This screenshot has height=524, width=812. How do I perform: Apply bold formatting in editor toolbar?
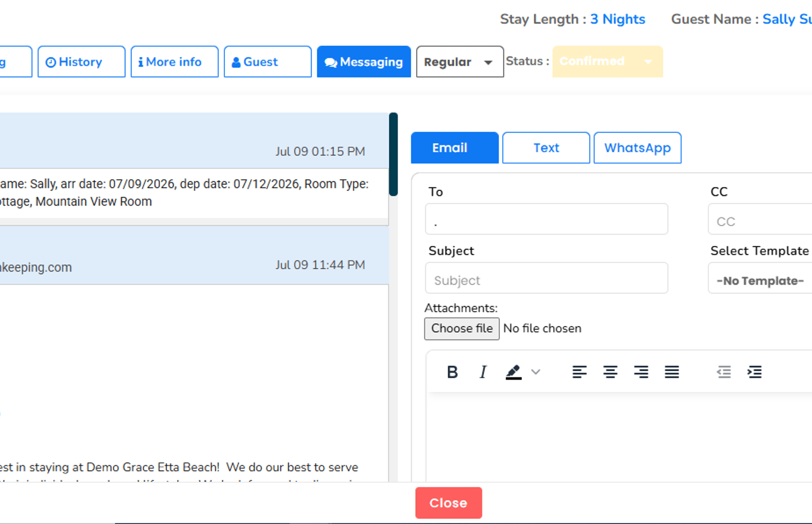[x=452, y=372]
